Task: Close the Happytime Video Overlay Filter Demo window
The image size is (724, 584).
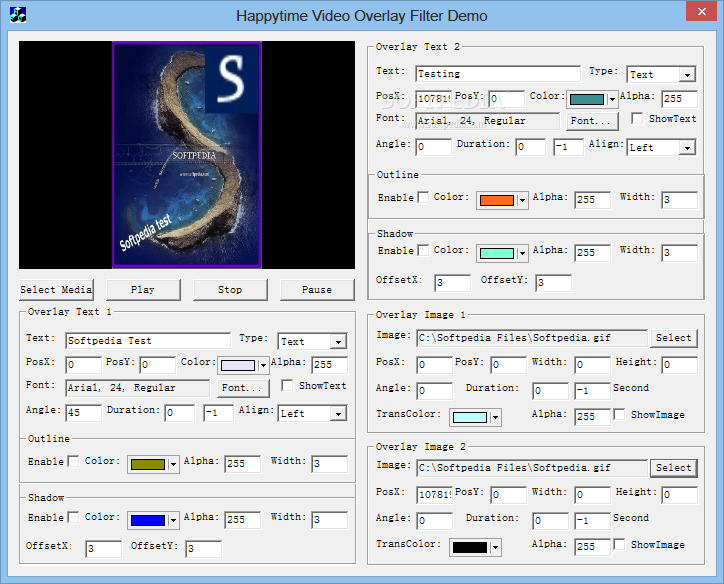Action: pyautogui.click(x=701, y=11)
